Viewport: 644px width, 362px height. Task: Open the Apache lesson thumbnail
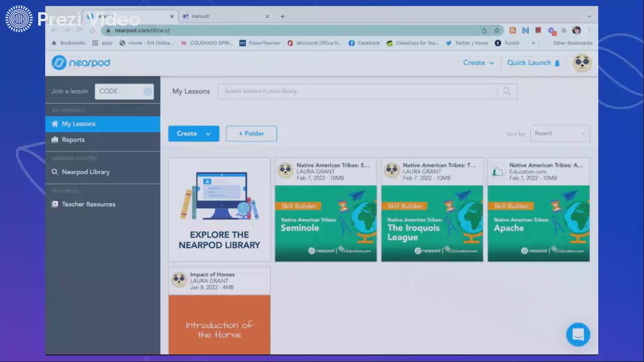click(x=538, y=223)
